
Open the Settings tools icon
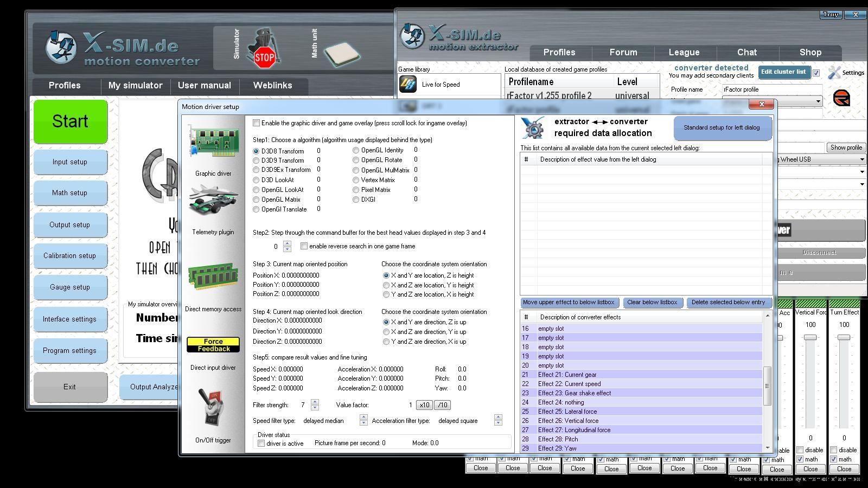click(x=834, y=73)
